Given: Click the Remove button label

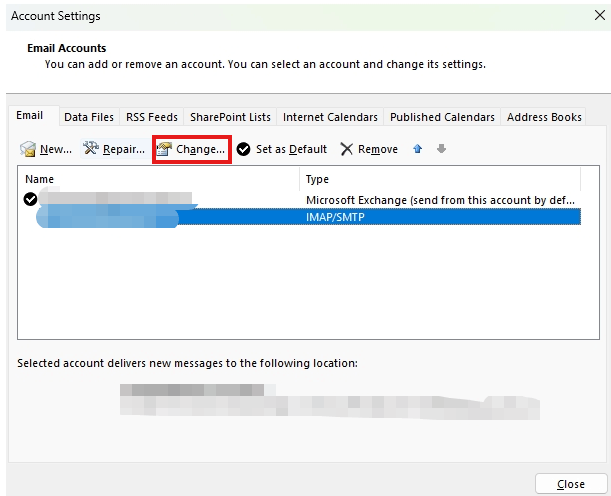Looking at the screenshot, I should pos(378,149).
